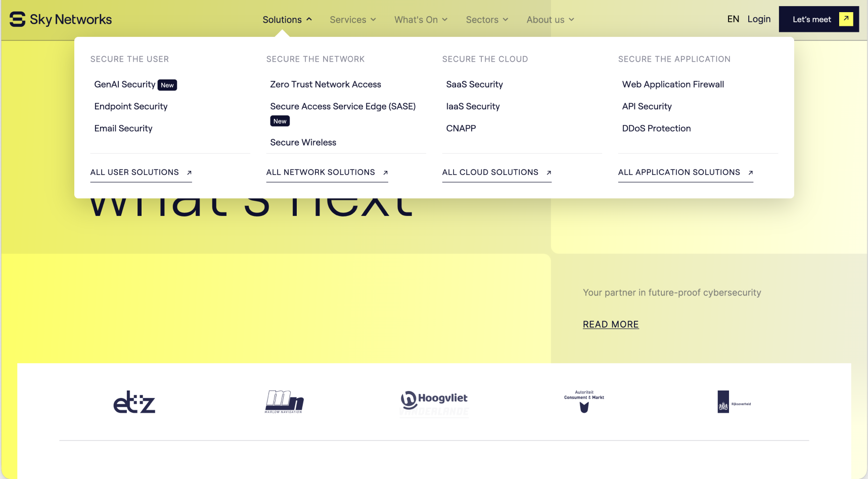Screen dimensions: 868x479
Task: Open the Services nav item
Action: tap(348, 20)
